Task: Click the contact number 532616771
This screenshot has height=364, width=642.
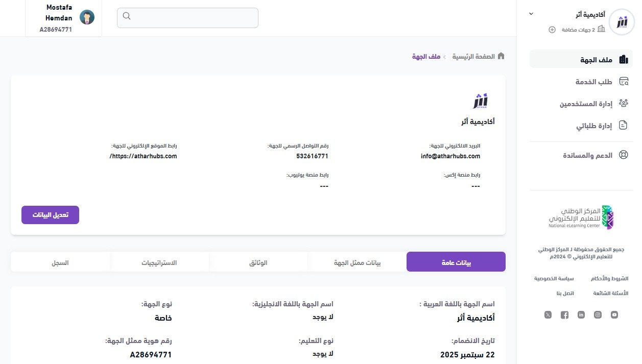Action: (312, 156)
